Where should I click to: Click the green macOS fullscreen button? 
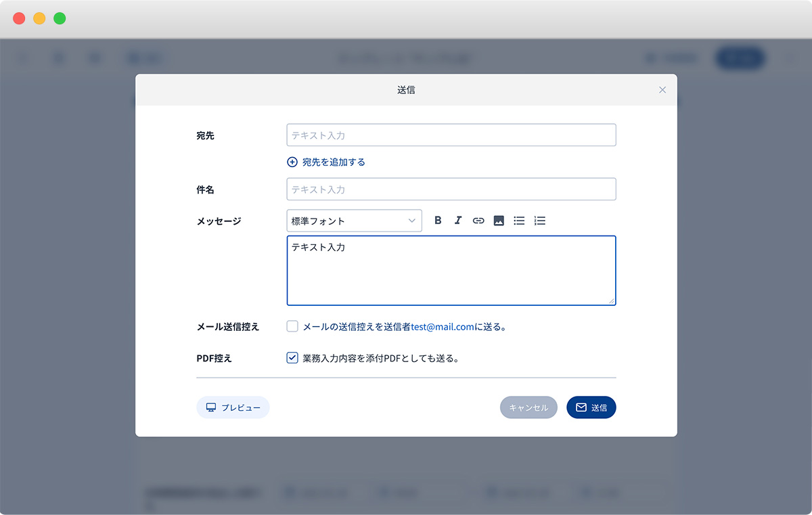(60, 19)
